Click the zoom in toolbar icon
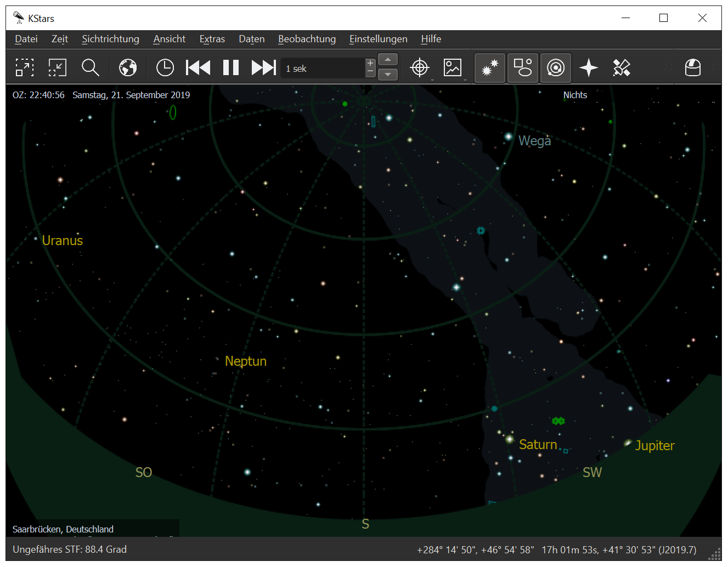Screen dimensions: 728x567 (25, 67)
